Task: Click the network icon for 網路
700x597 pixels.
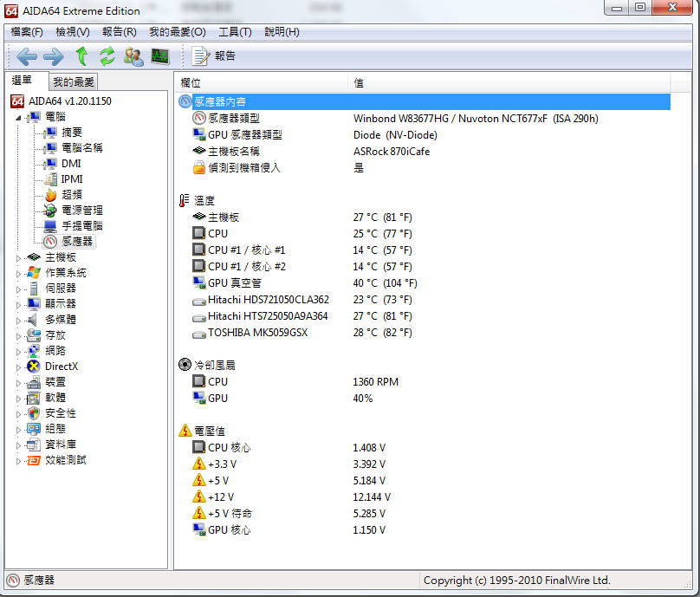Action: coord(34,351)
